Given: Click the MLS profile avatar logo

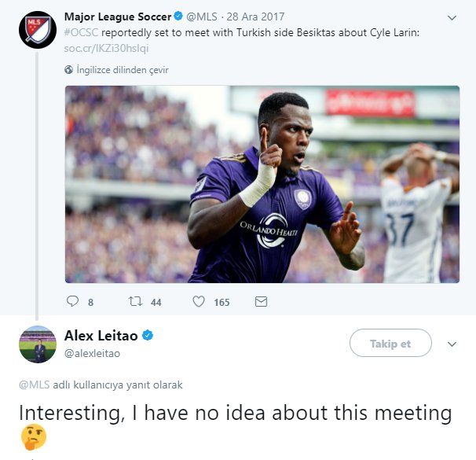Looking at the screenshot, I should [x=36, y=30].
